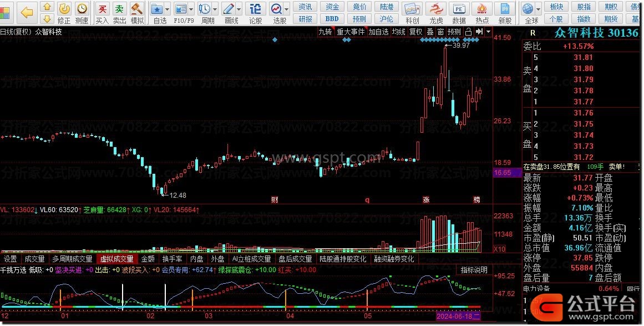Open 指标说明 indicator description
Screen dimensions: 644x326
474,270
